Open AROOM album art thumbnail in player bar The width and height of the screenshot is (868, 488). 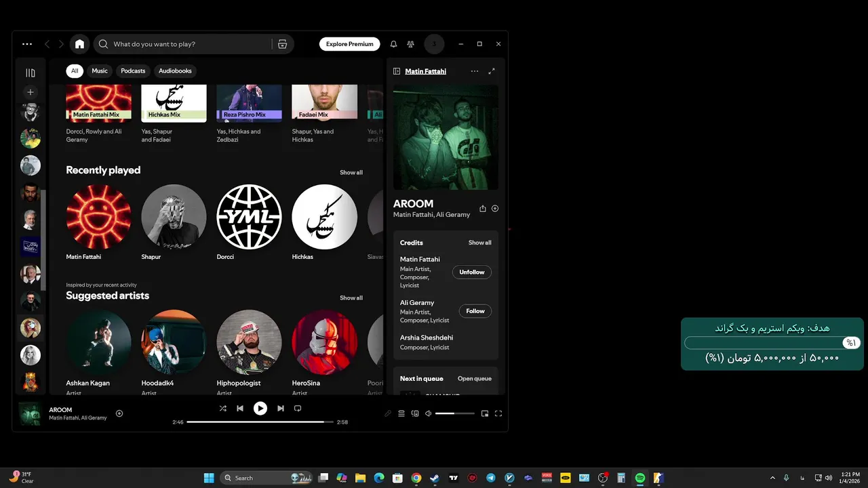[x=30, y=413]
